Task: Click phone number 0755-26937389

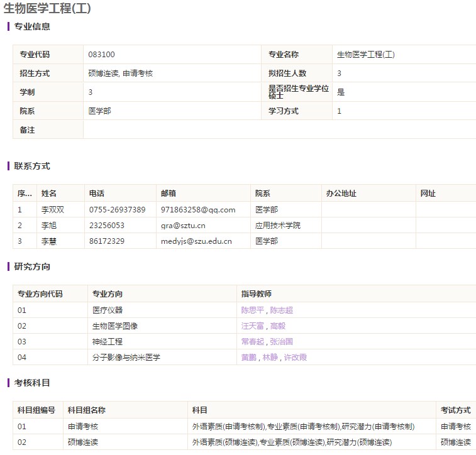Action: pyautogui.click(x=117, y=209)
